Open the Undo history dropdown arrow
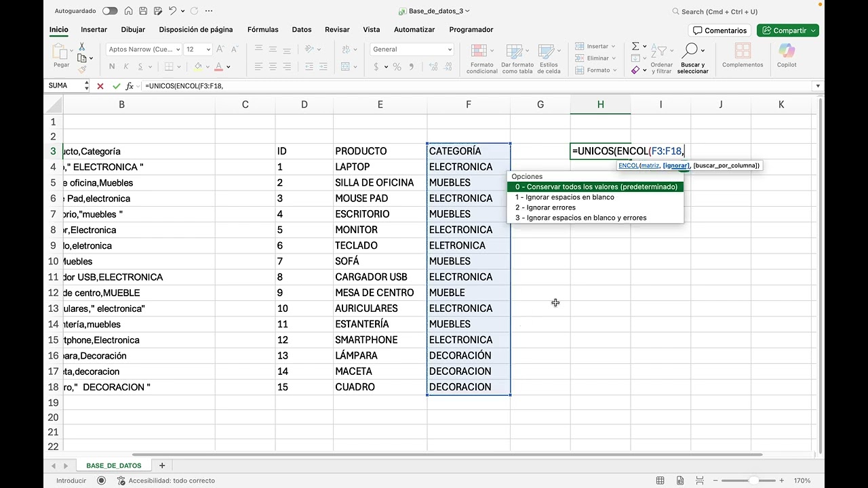868x488 pixels. coord(183,11)
